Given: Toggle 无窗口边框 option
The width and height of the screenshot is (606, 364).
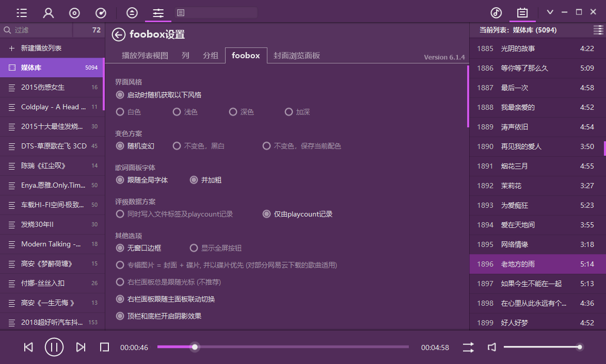Looking at the screenshot, I should coord(120,248).
